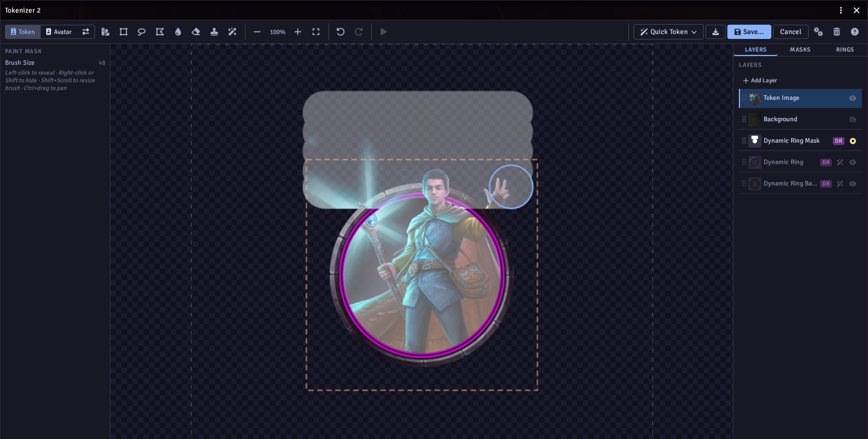
Task: Click the Cancel button
Action: coord(791,32)
